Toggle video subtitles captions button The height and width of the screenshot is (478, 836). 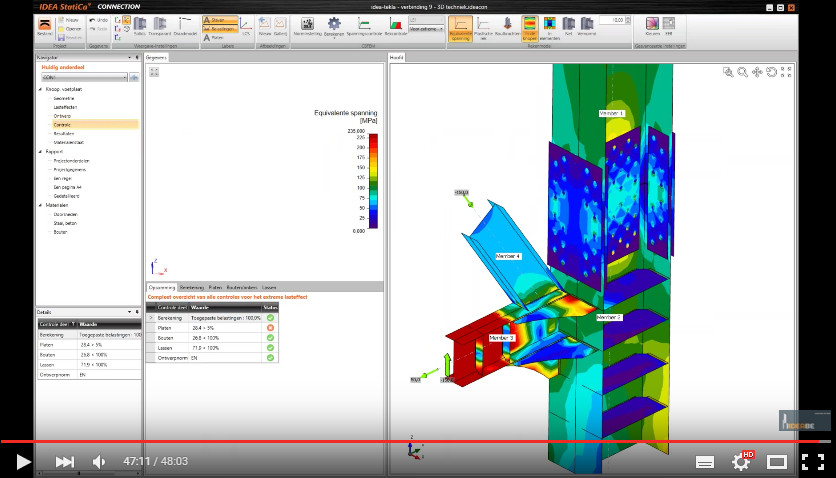pyautogui.click(x=704, y=461)
